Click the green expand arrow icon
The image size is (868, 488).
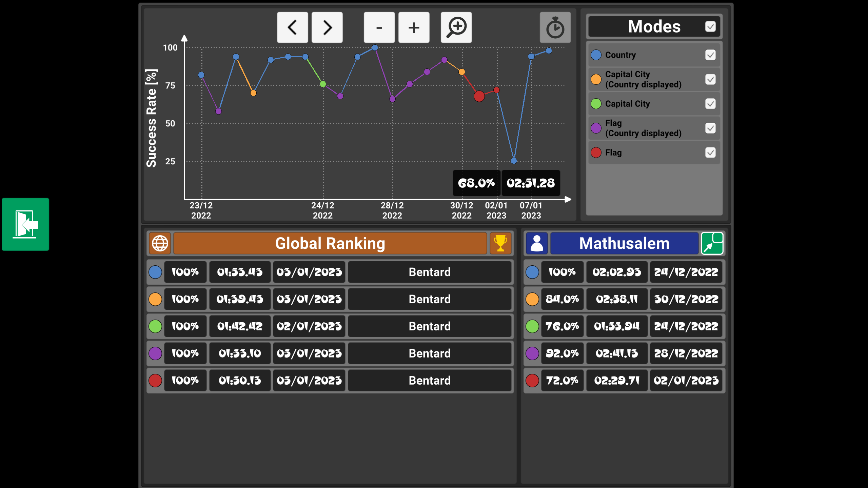click(712, 243)
